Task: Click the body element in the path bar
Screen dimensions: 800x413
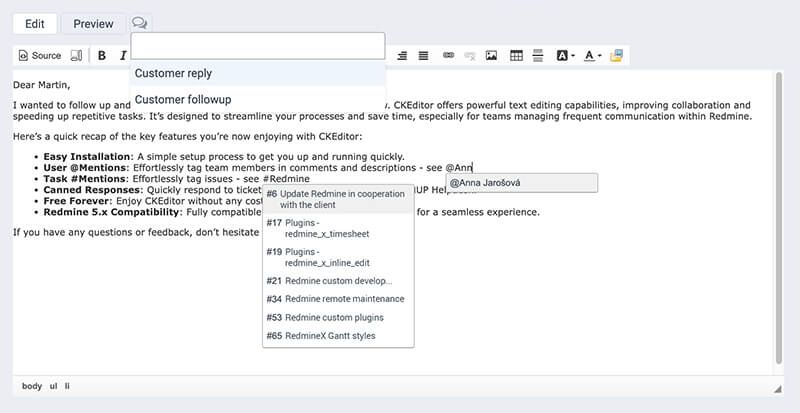Action: [32, 386]
